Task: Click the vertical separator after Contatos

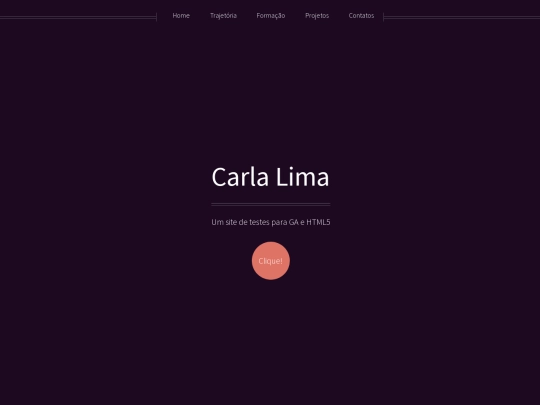Action: pos(383,17)
